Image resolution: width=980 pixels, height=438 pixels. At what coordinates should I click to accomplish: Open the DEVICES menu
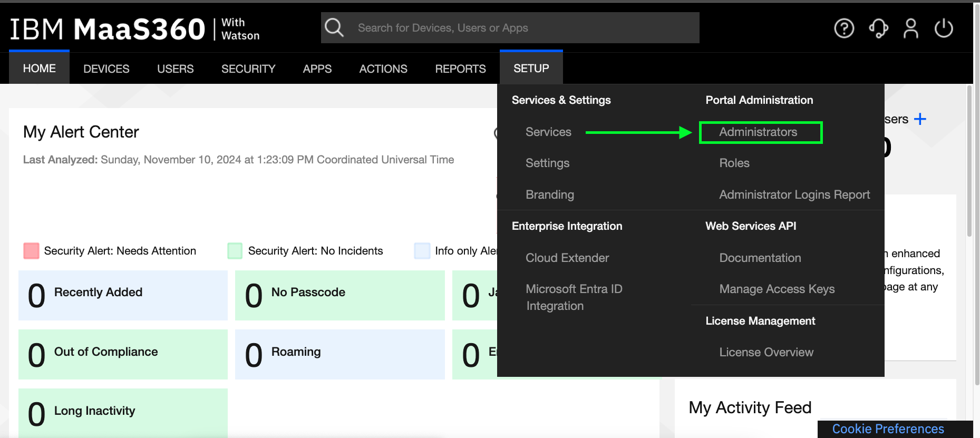pyautogui.click(x=106, y=69)
